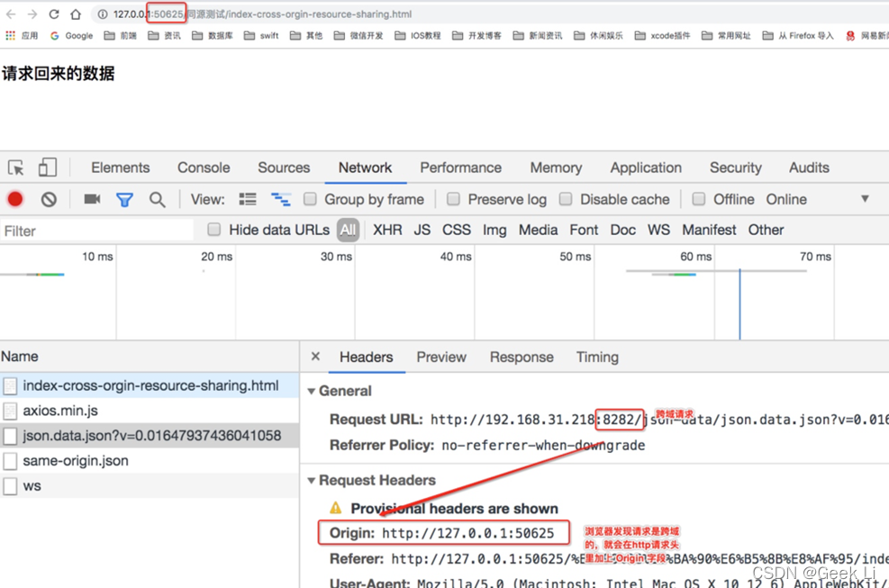Select the All filter type

coord(348,231)
